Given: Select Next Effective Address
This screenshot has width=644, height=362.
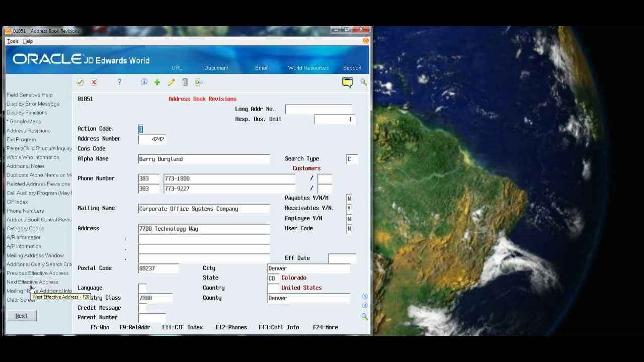Looking at the screenshot, I should (32, 282).
